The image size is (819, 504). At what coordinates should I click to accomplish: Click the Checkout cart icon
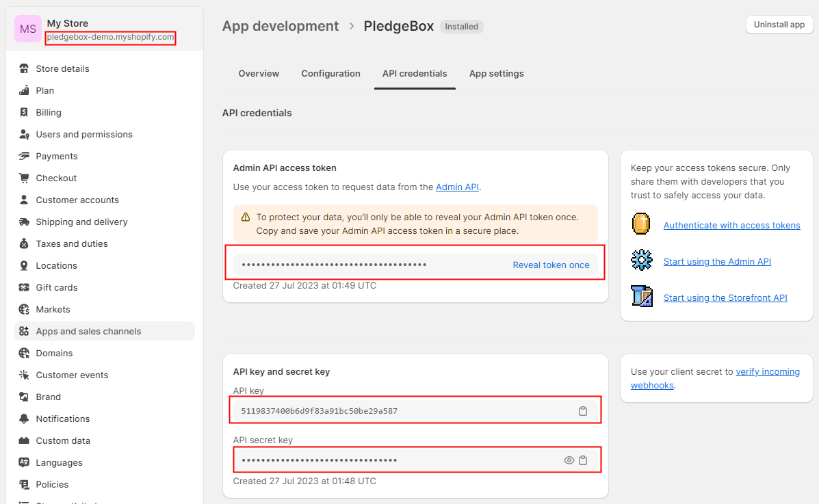[x=24, y=178]
